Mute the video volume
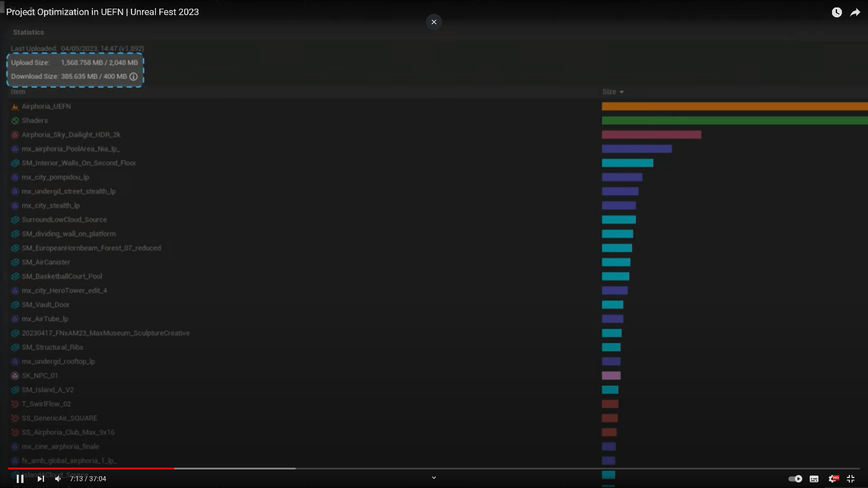This screenshot has width=868, height=488. point(58,479)
